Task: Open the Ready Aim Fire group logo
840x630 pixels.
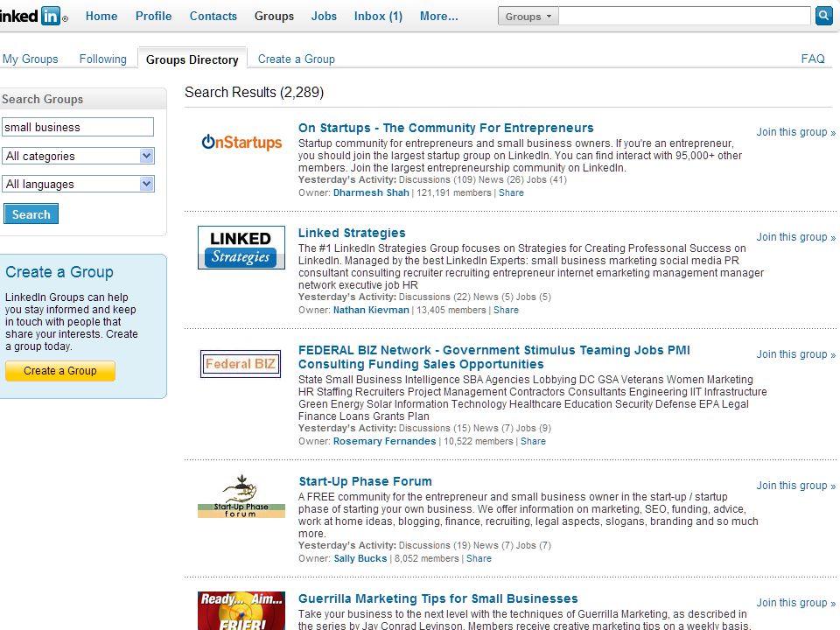Action: coord(241,611)
